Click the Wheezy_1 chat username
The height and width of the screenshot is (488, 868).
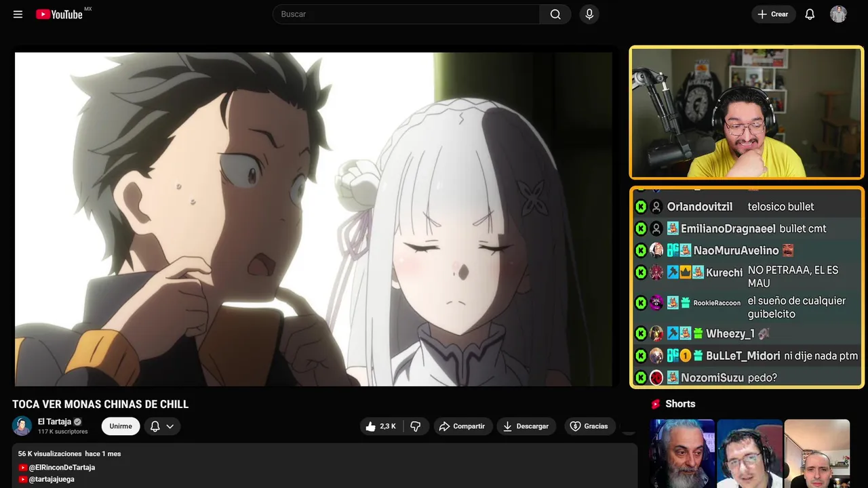point(730,333)
